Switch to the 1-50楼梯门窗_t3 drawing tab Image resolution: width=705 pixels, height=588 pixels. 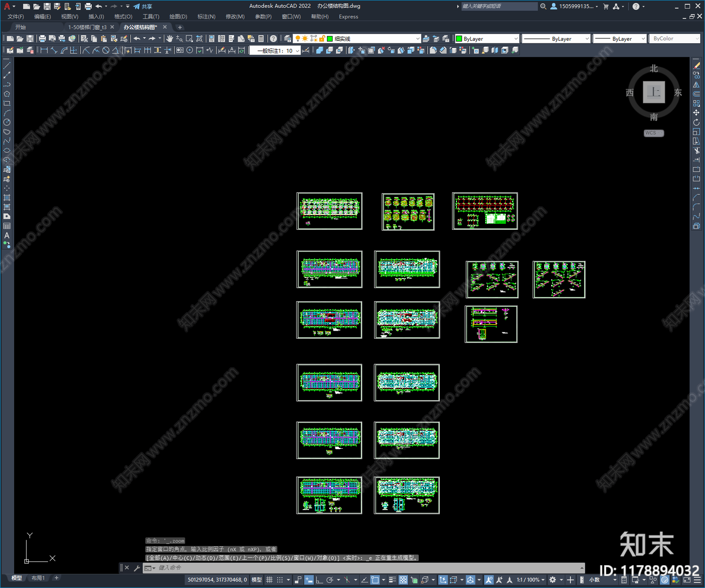click(x=87, y=27)
